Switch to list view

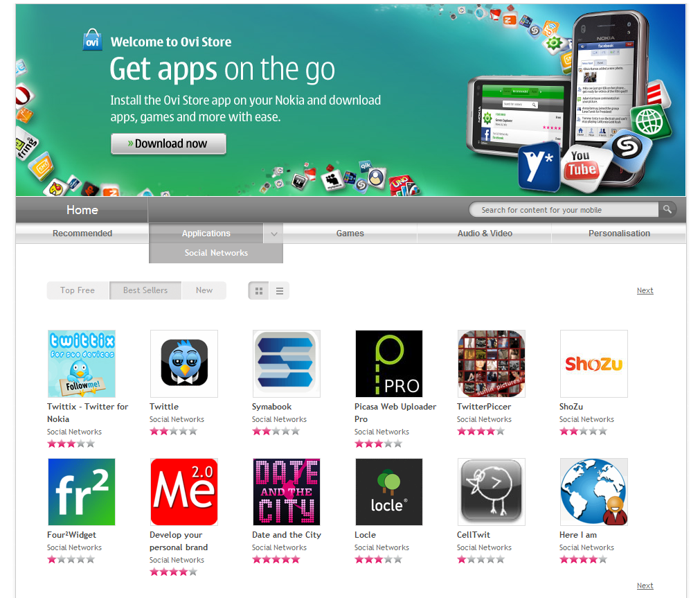point(280,291)
